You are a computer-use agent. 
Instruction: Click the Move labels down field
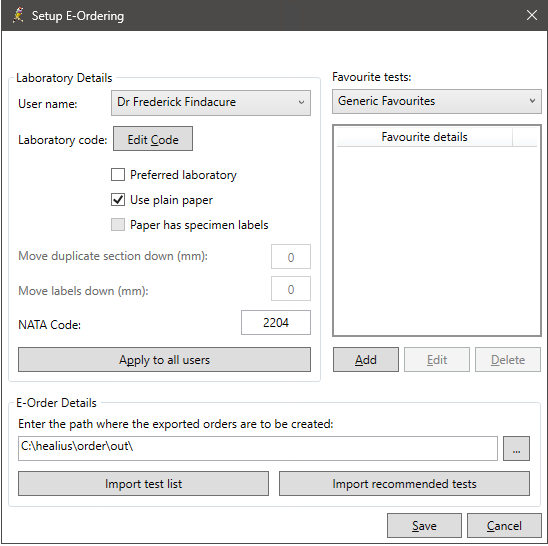click(291, 289)
